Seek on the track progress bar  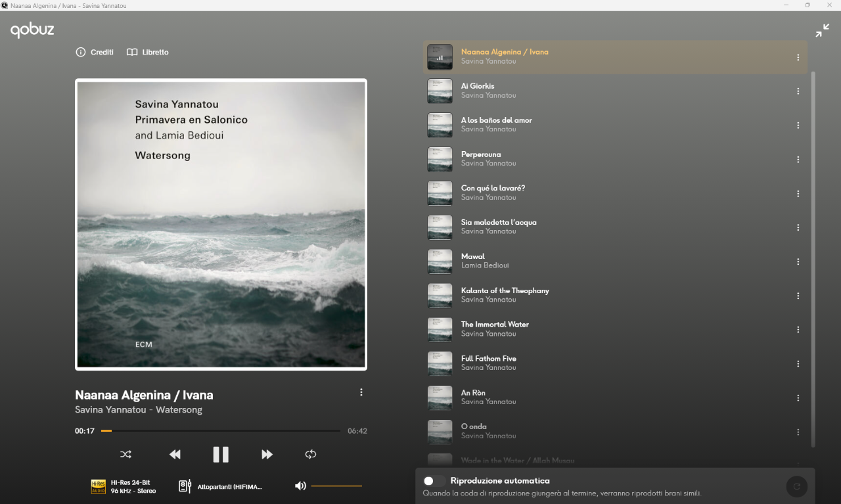coord(220,431)
